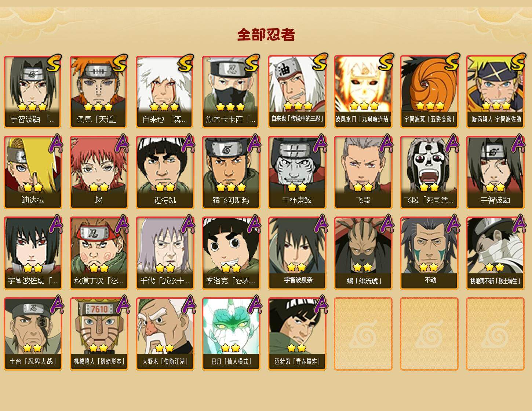
Task: Select the 宇智波斑「五影会谈」card
Action: 429,92
